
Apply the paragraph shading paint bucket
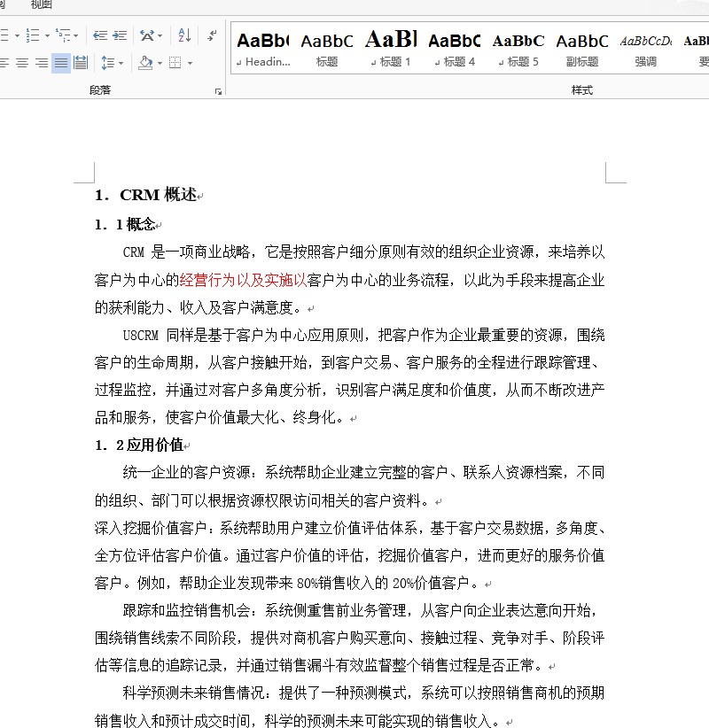coord(145,62)
